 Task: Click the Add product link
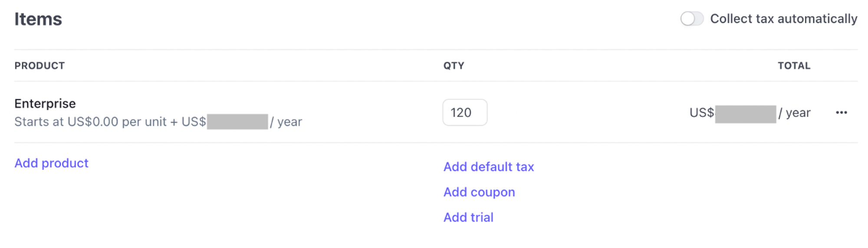click(51, 163)
